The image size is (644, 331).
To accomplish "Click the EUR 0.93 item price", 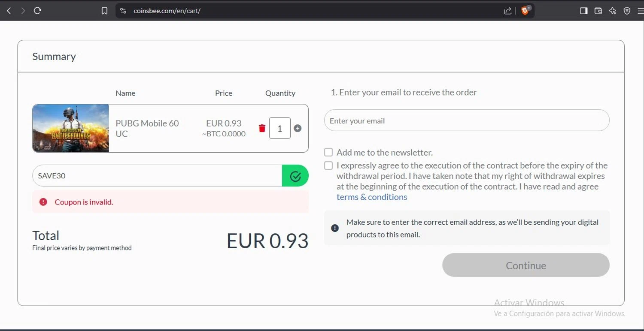I will click(224, 123).
